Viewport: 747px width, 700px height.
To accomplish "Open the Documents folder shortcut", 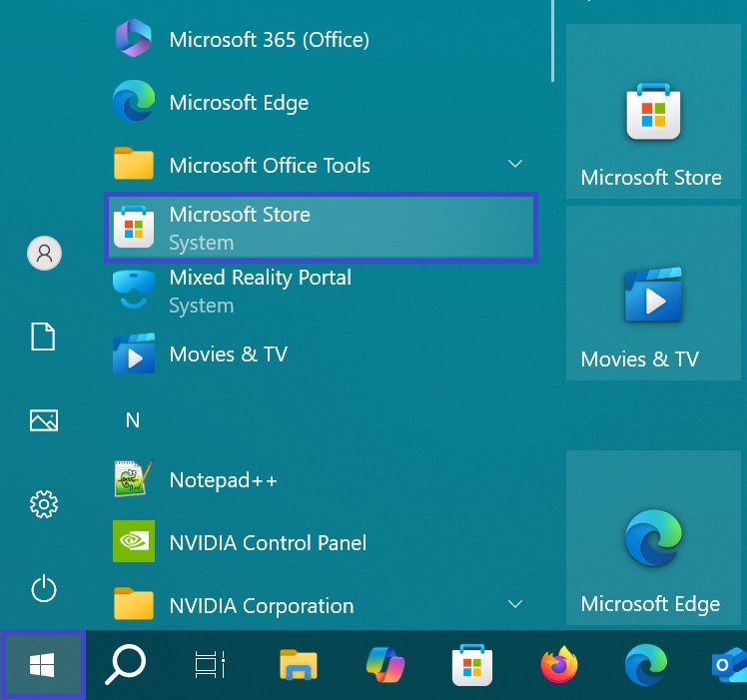I will coord(43,337).
